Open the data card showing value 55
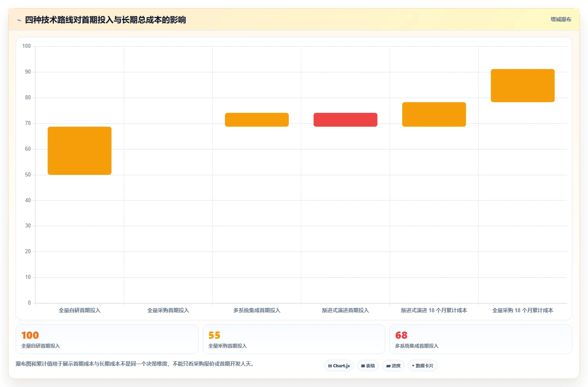Screen dimensions: 588x387 (294, 339)
